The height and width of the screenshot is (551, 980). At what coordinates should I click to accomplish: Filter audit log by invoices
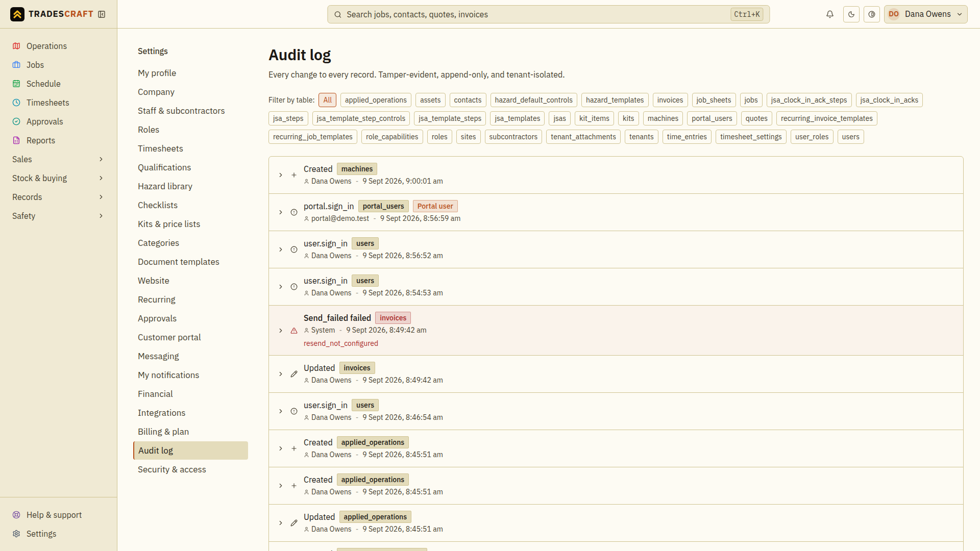point(670,100)
